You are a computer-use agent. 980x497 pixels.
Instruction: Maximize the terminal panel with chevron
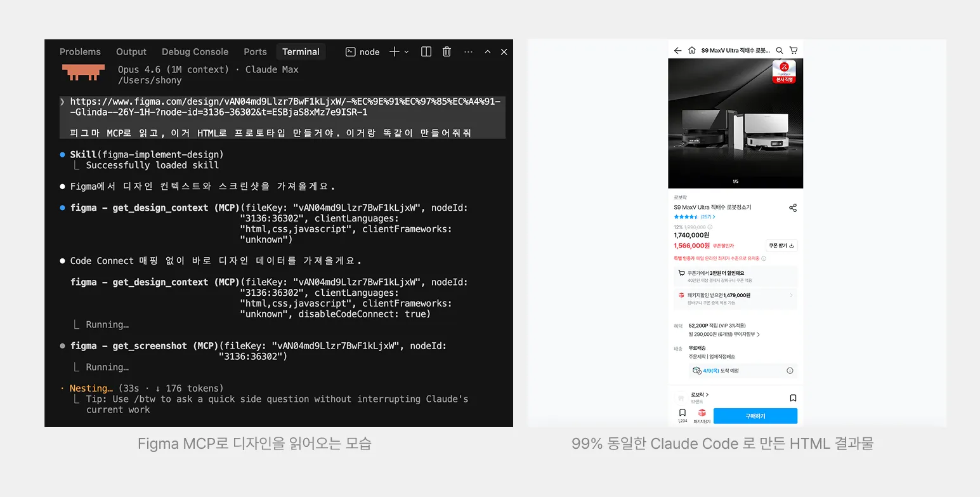click(x=487, y=52)
